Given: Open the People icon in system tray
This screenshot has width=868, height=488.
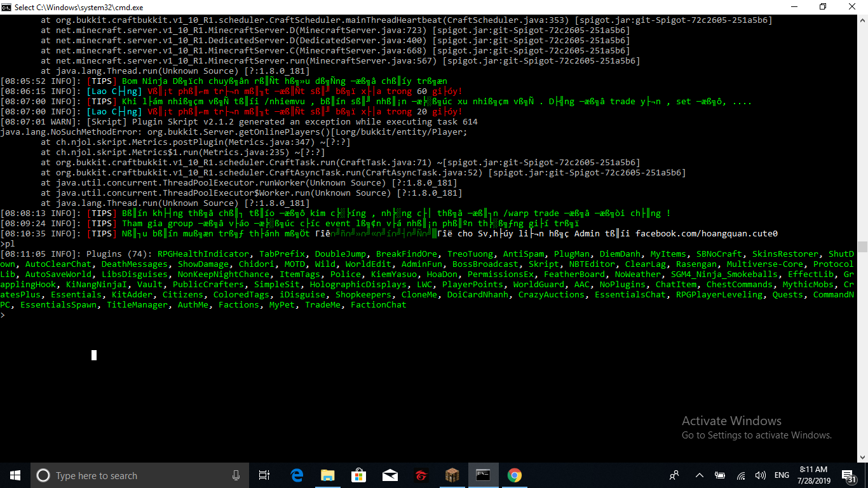Looking at the screenshot, I should point(674,475).
